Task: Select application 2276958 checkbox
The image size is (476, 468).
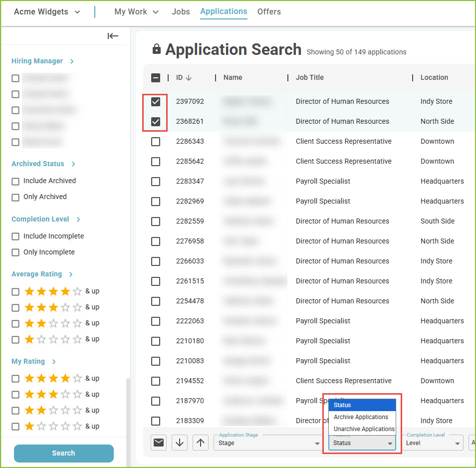Action: (156, 241)
